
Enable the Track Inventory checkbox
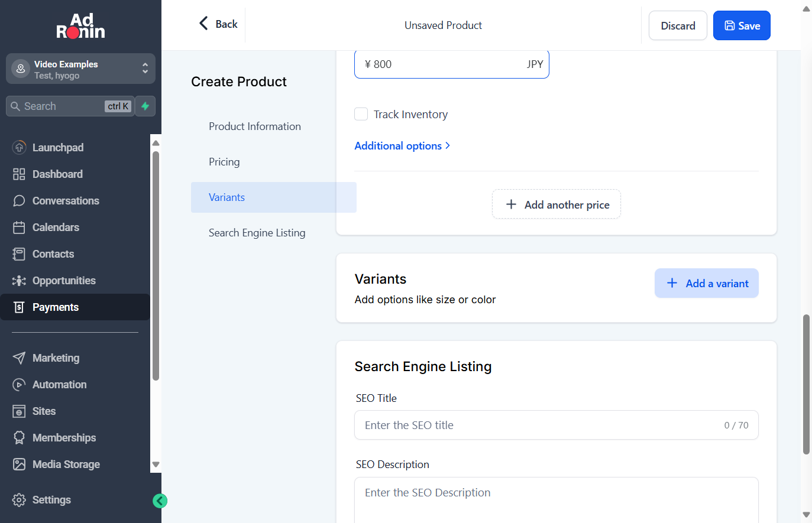click(361, 114)
